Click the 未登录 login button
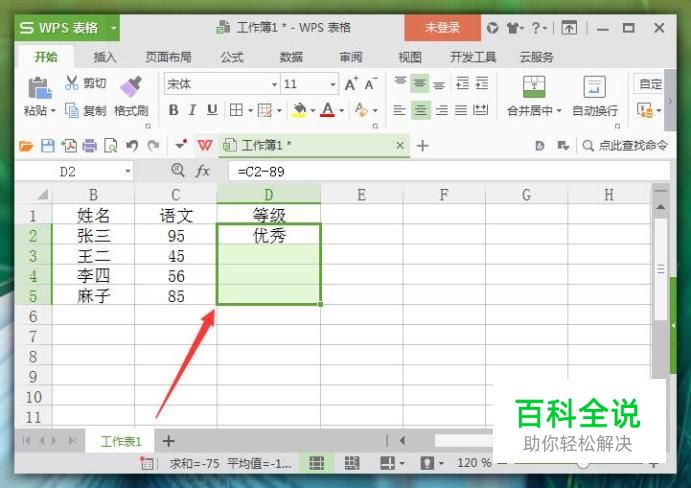Image resolution: width=691 pixels, height=488 pixels. pyautogui.click(x=442, y=28)
